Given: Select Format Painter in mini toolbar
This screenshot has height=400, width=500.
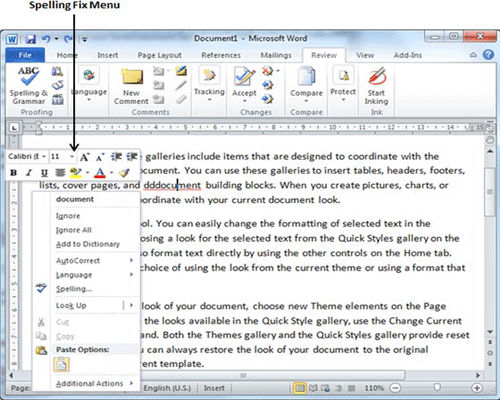Looking at the screenshot, I should [124, 173].
